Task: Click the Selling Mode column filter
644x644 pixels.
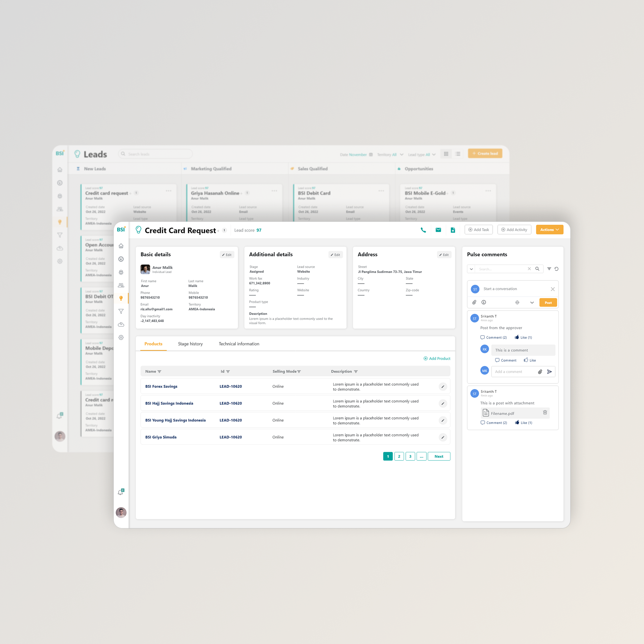Action: pos(299,372)
